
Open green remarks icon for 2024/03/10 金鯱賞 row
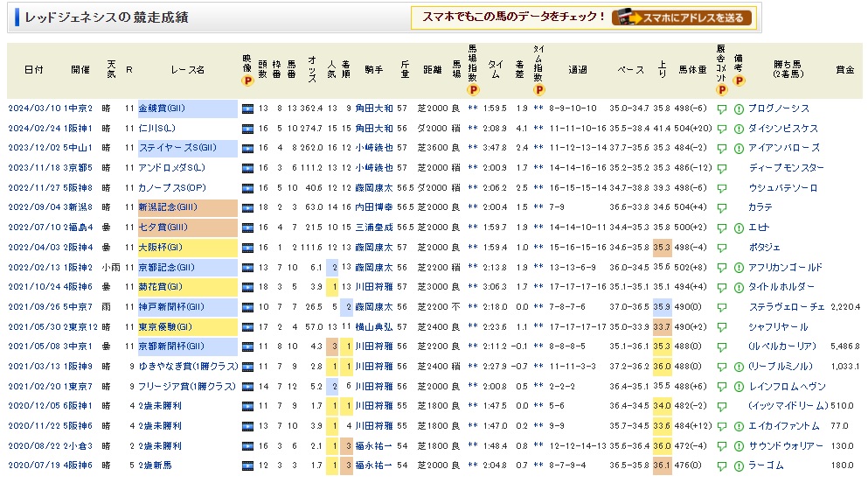[x=739, y=109]
